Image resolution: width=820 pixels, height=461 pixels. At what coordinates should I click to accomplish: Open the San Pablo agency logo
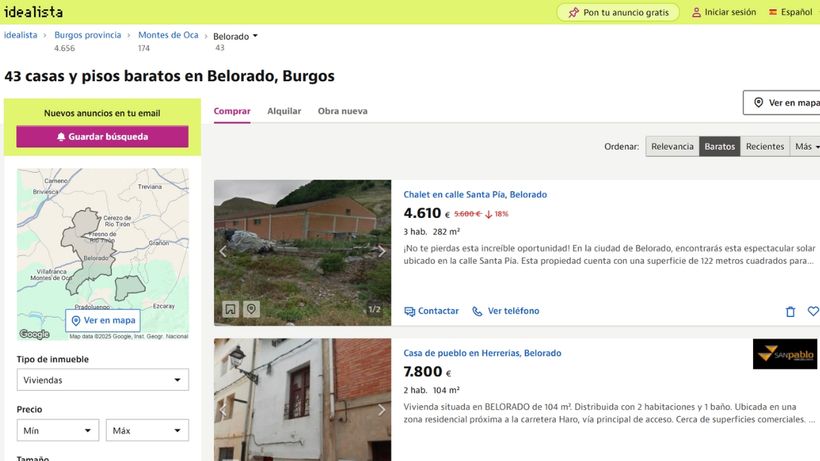tap(784, 354)
